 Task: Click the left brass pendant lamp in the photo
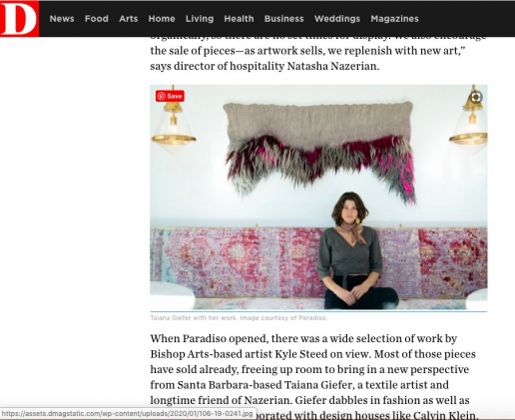(174, 123)
